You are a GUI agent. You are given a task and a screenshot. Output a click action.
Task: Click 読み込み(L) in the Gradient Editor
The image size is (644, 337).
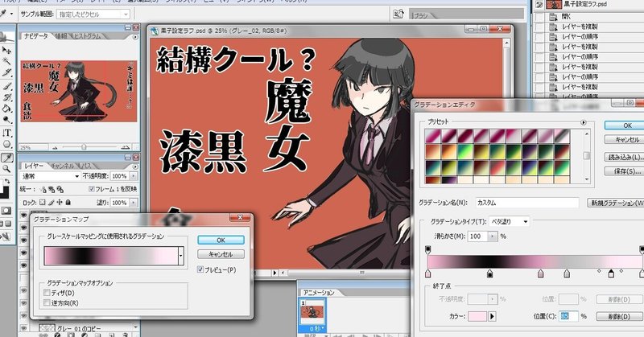point(625,157)
